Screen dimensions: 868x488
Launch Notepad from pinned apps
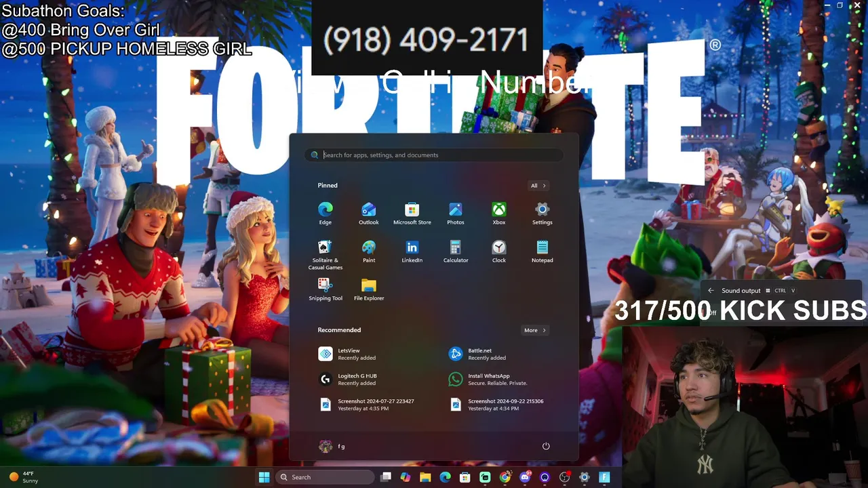[542, 251]
